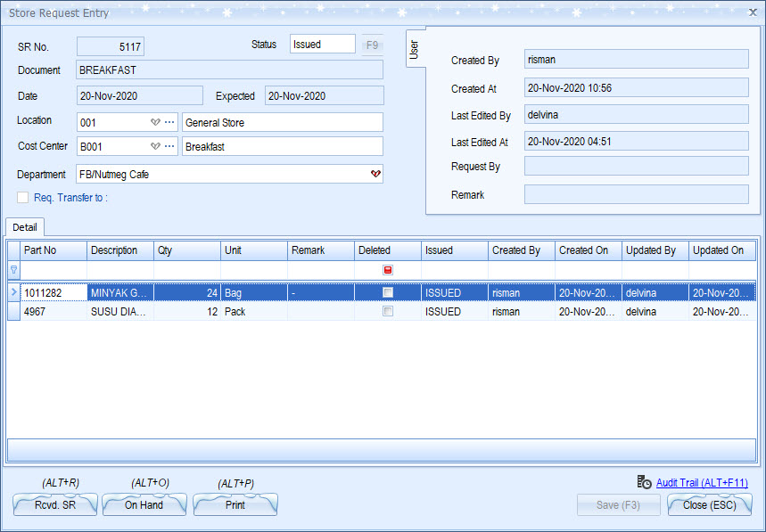
Task: Click the Audit Trail icon
Action: (644, 482)
